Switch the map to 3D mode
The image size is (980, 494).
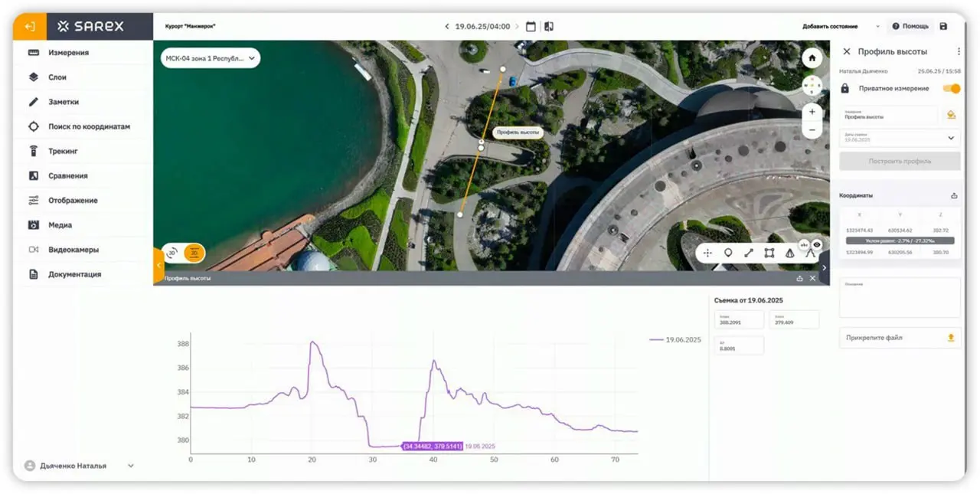(x=173, y=252)
